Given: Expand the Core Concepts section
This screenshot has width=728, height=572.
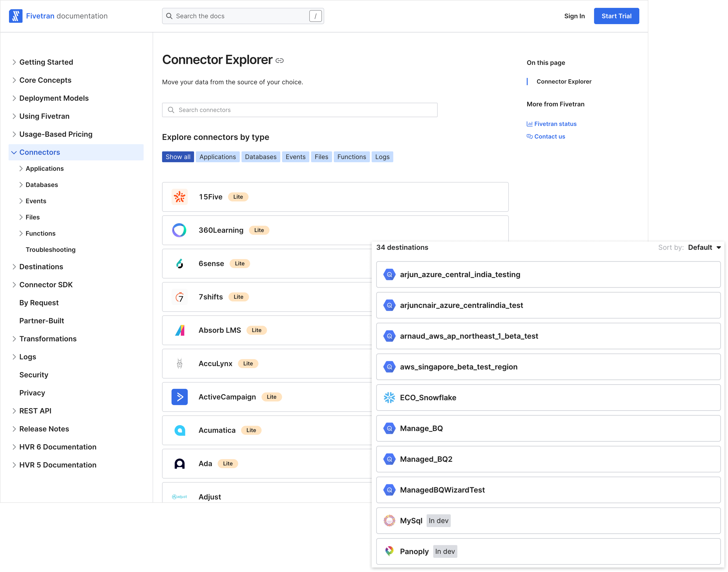Looking at the screenshot, I should pyautogui.click(x=14, y=80).
